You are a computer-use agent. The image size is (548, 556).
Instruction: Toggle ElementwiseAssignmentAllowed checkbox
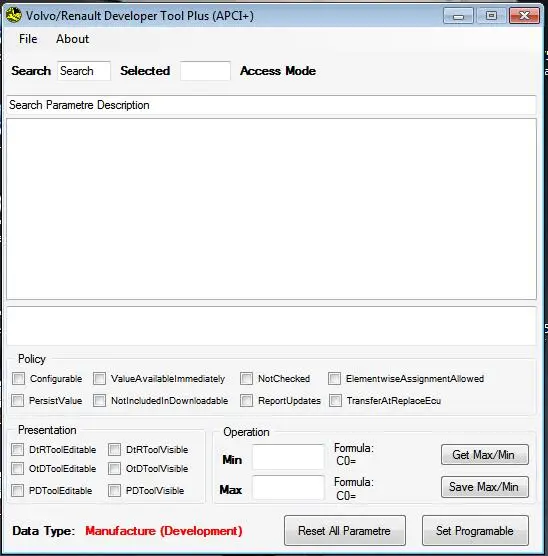click(334, 378)
